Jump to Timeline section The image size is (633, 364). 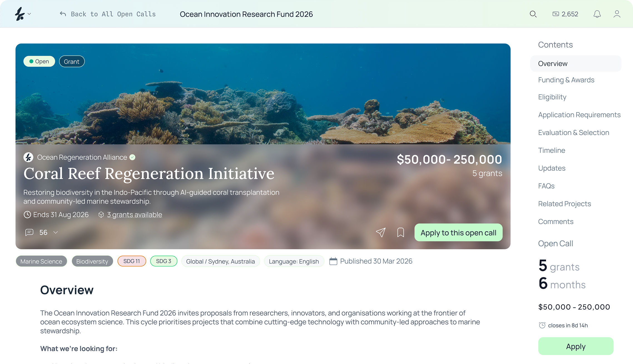click(x=552, y=150)
